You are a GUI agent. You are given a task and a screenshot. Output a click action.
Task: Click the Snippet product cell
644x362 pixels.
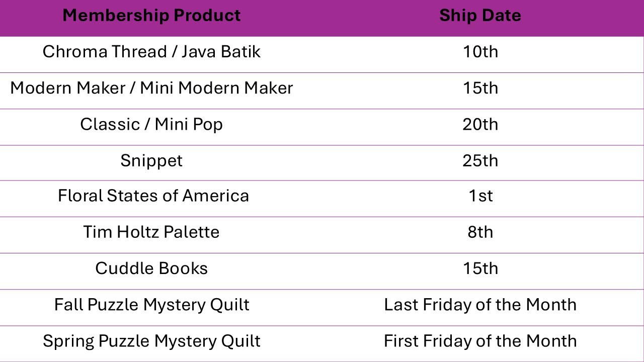151,160
